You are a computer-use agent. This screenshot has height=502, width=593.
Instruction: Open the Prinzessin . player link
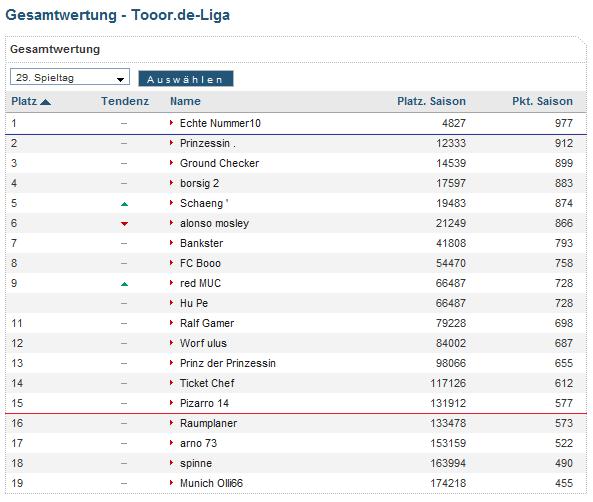click(208, 143)
